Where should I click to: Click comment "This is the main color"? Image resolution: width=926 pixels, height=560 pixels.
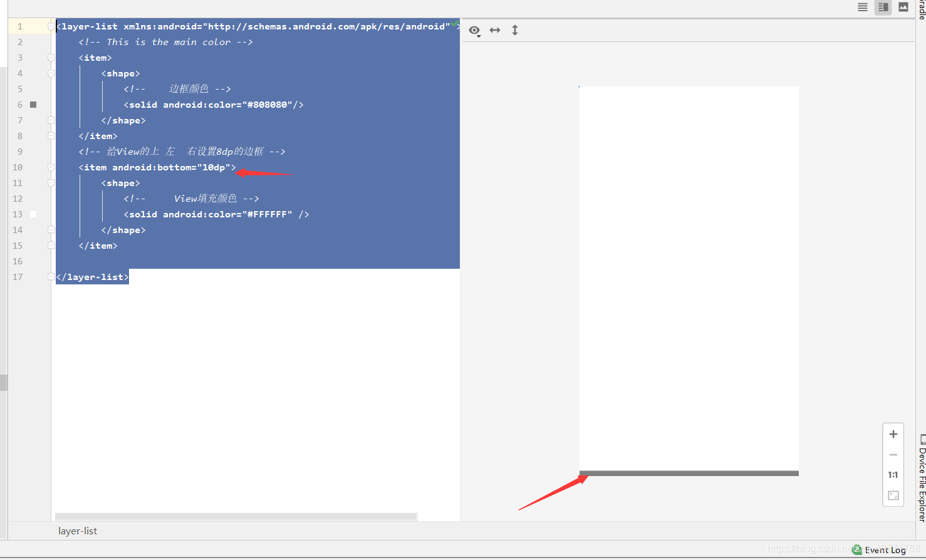point(165,42)
